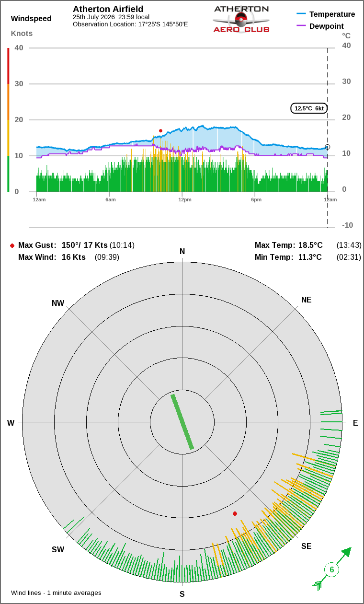Screen dimensions: 364x604
Task: Click the °C axis unit label
Action: coord(346,36)
